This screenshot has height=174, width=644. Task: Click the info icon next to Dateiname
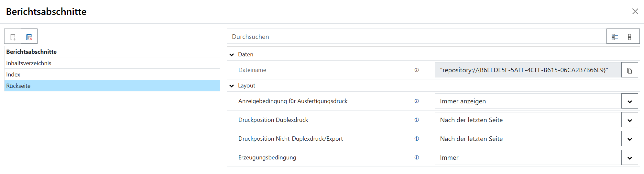click(x=417, y=70)
